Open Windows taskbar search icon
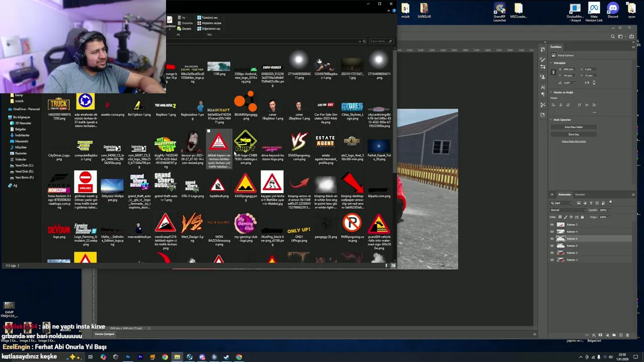This screenshot has height=362, width=644. pyautogui.click(x=48, y=356)
